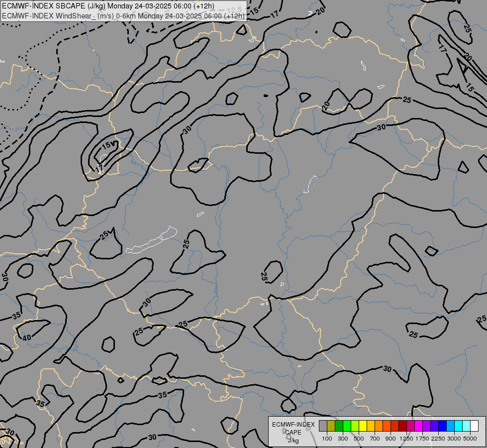The width and height of the screenshot is (487, 448).
Task: Pick the dark green legend swatch
Action: tap(339, 426)
